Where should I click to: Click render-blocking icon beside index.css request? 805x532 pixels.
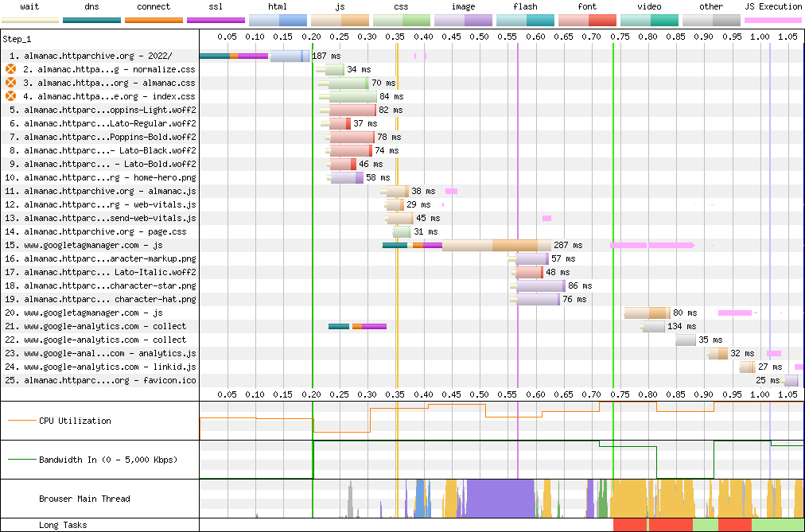(x=11, y=96)
